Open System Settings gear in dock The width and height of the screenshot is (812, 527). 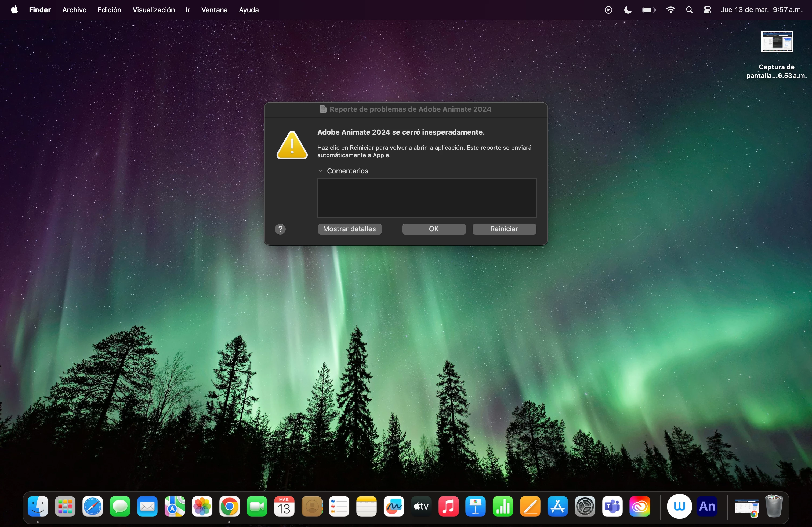[x=585, y=506]
